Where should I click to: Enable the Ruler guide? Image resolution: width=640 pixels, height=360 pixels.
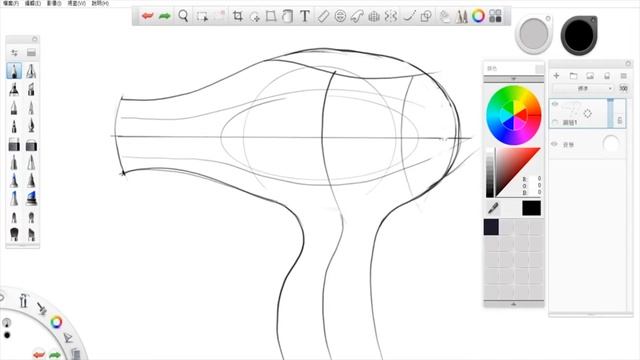pos(323,16)
